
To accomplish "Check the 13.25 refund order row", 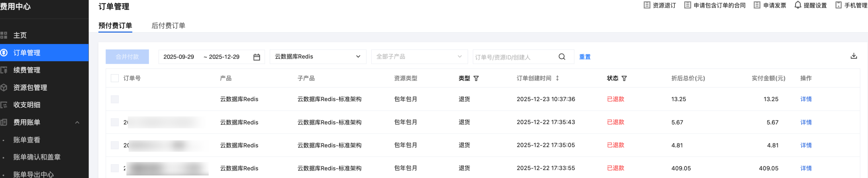I will (114, 99).
